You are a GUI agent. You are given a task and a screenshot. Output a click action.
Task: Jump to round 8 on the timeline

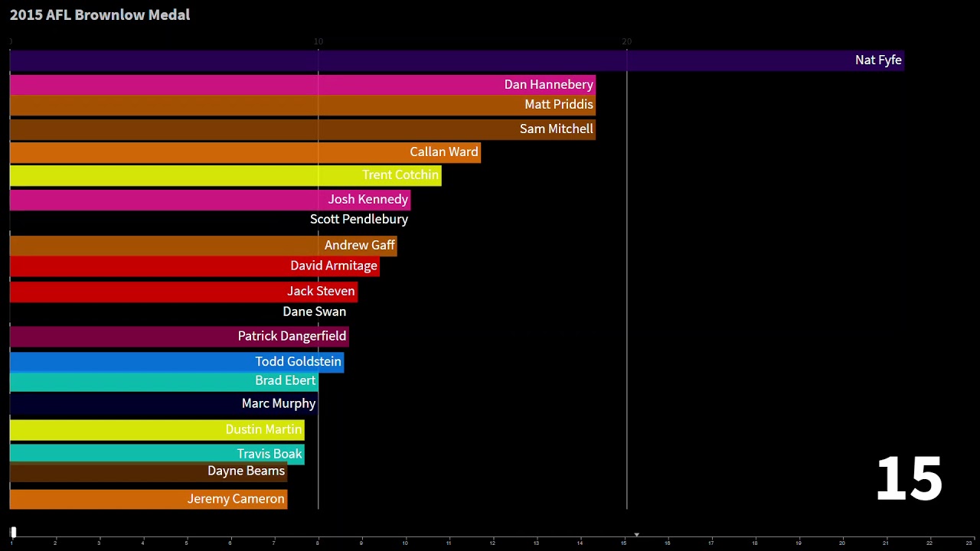tap(317, 543)
